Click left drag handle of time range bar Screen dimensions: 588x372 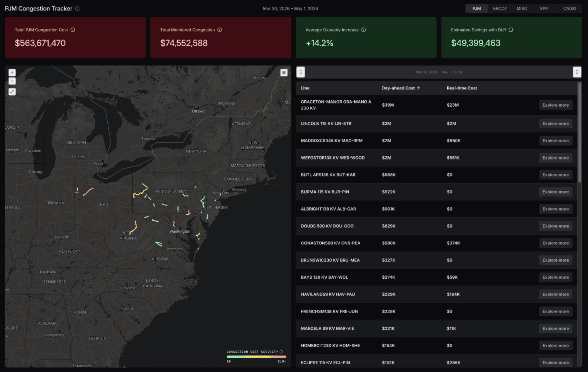[301, 72]
